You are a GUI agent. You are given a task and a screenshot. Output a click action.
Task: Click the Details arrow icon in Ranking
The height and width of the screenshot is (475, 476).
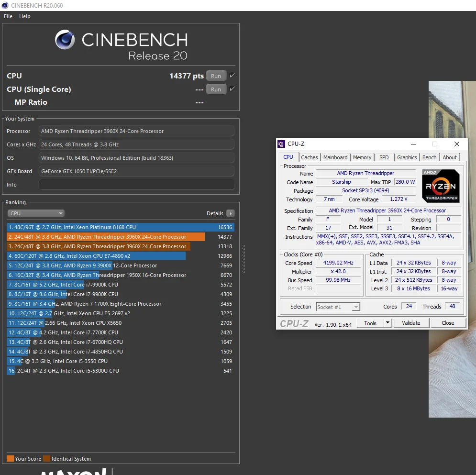[231, 213]
